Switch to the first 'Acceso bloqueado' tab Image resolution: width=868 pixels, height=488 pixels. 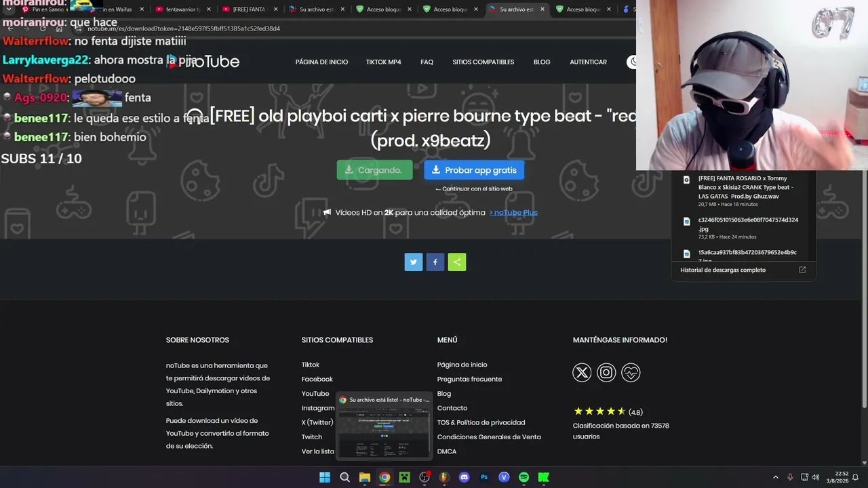(x=384, y=9)
